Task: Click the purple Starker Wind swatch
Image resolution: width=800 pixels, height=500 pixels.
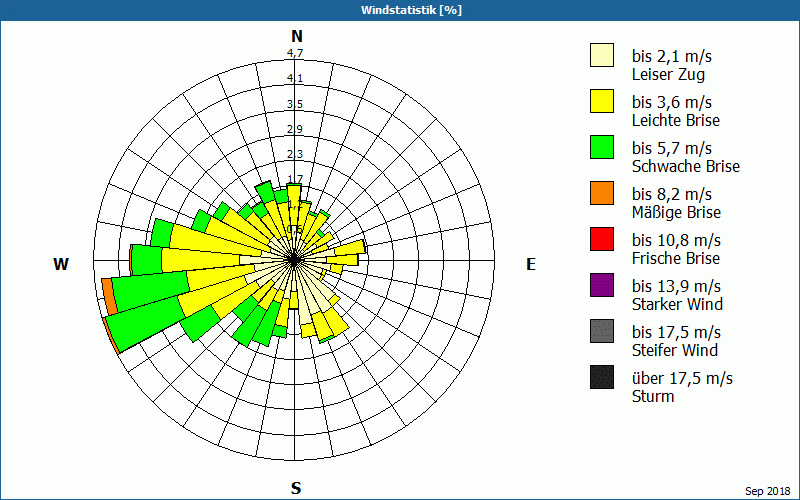Action: click(602, 286)
